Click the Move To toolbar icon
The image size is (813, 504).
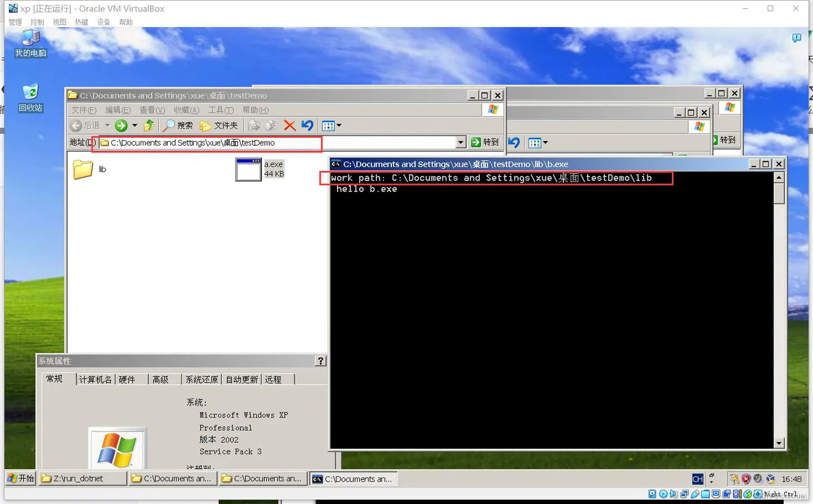point(254,125)
